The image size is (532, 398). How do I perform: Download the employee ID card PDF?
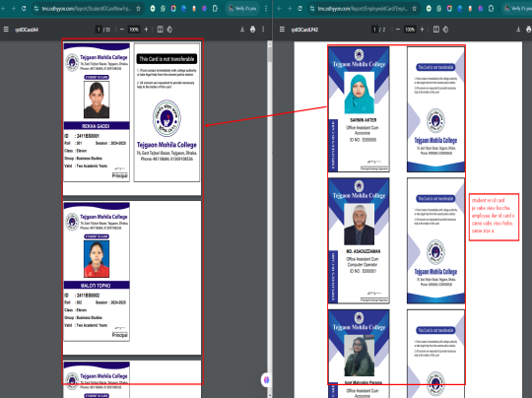[x=518, y=30]
